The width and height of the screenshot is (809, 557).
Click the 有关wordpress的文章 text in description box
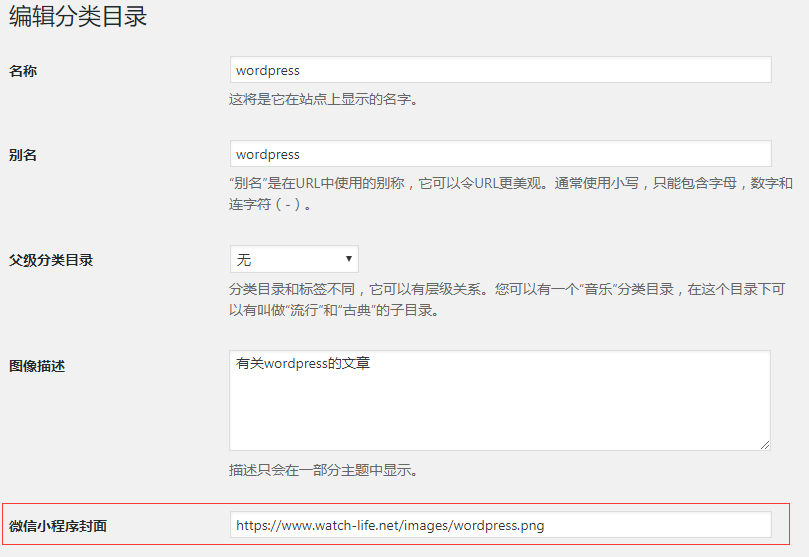[303, 364]
